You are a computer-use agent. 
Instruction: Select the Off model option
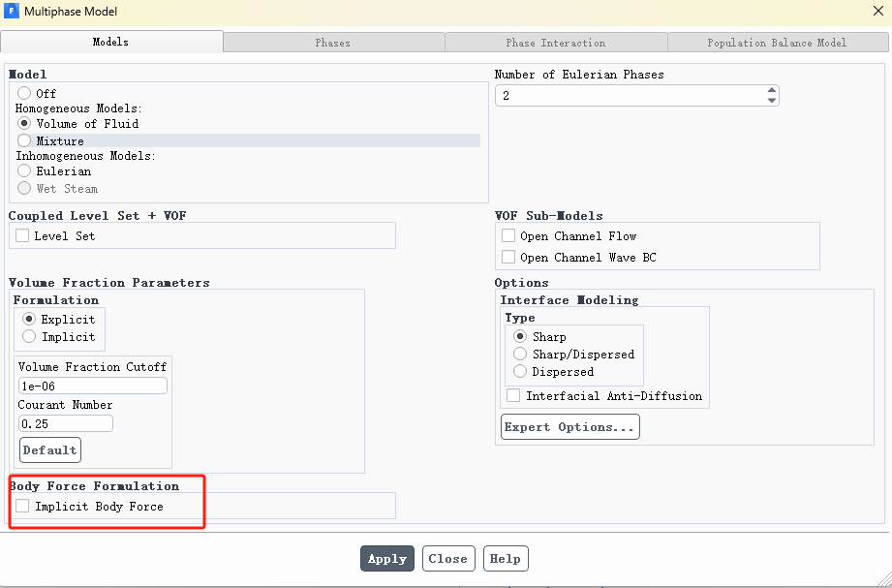pos(24,94)
